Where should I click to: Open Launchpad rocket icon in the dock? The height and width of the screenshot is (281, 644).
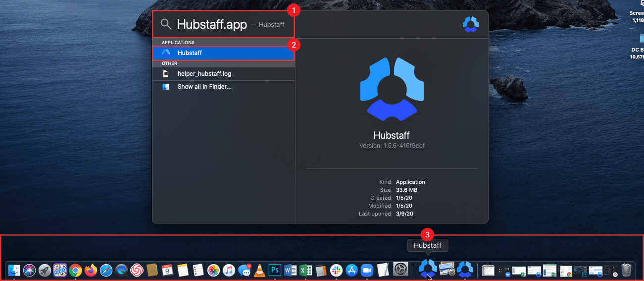point(45,270)
